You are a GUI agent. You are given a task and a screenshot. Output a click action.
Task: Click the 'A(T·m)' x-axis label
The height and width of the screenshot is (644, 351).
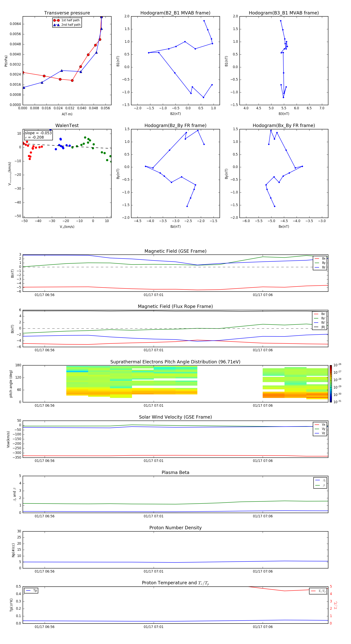pos(67,114)
